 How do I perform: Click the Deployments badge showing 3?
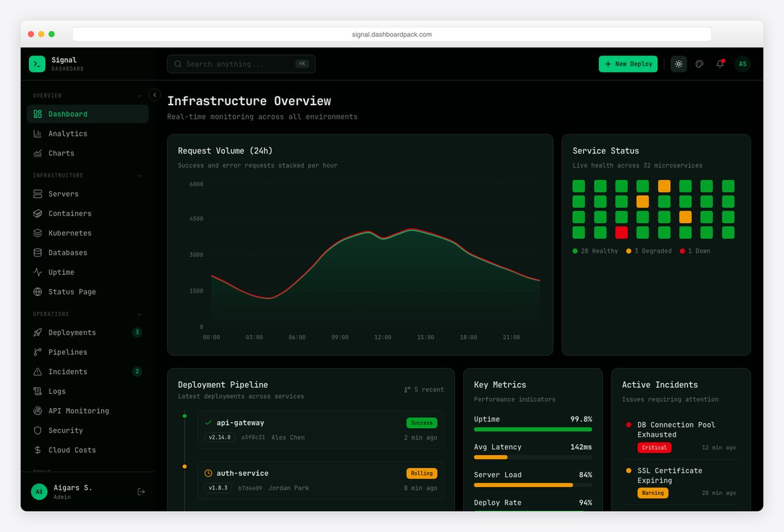pyautogui.click(x=137, y=332)
